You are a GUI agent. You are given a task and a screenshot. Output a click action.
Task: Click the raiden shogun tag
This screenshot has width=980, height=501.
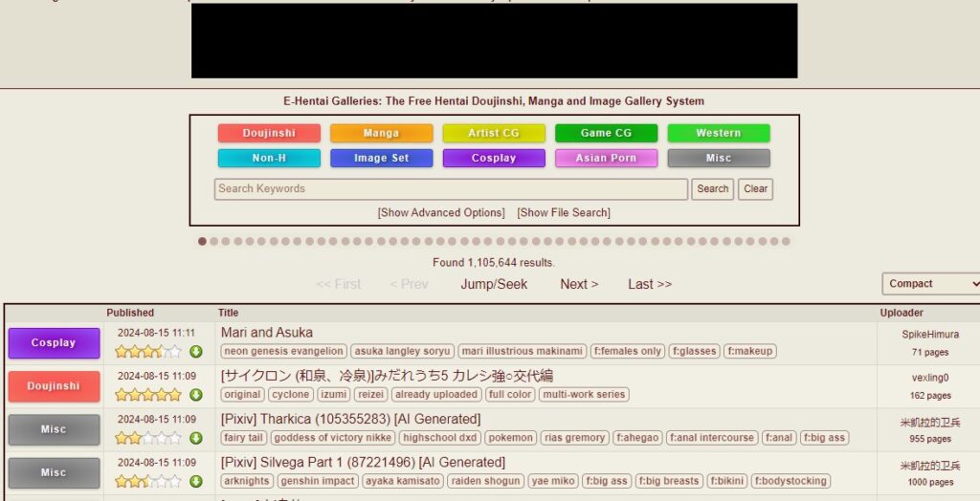point(486,481)
